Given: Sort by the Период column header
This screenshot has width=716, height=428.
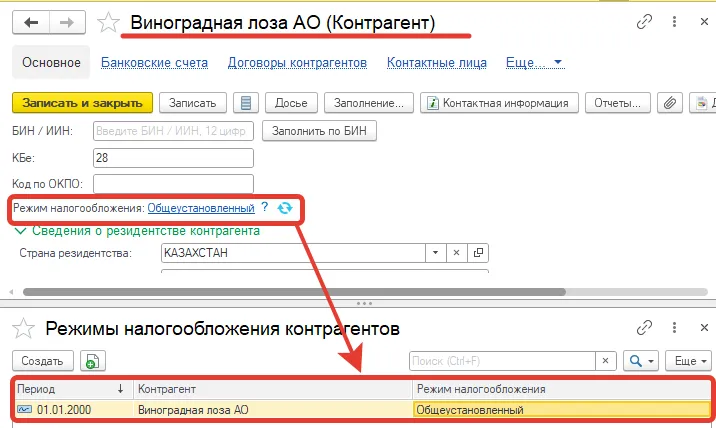Looking at the screenshot, I should [x=73, y=389].
